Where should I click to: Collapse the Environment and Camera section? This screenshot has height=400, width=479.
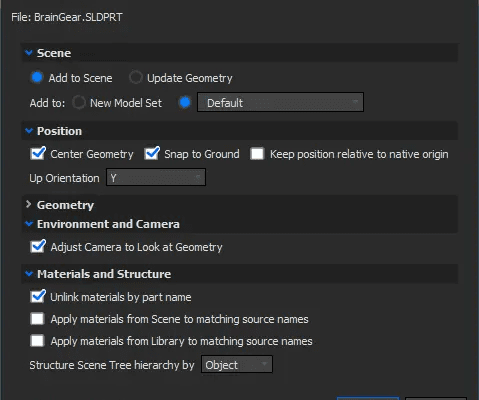[x=29, y=224]
